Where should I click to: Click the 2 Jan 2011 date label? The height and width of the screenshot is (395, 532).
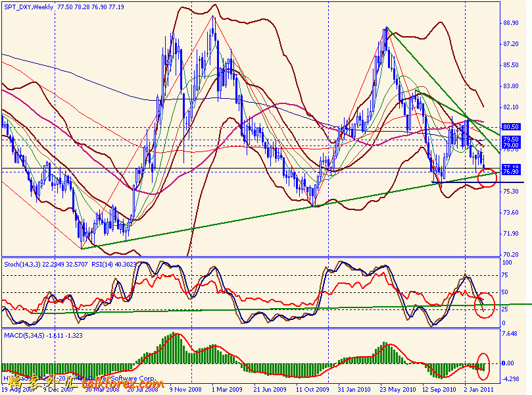(479, 389)
